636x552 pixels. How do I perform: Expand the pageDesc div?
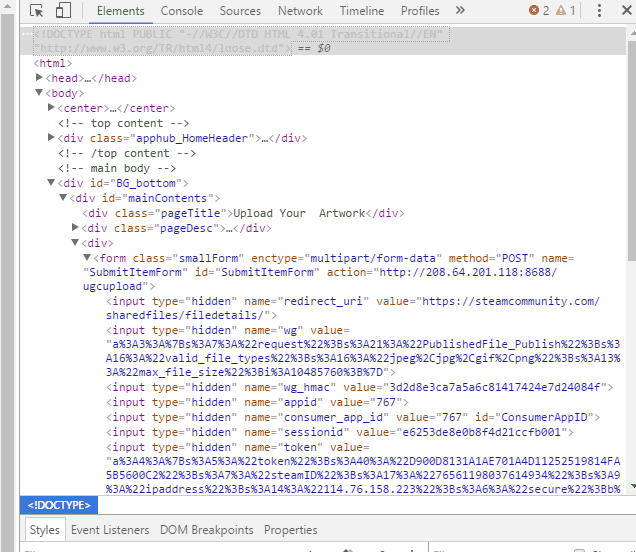(x=75, y=227)
